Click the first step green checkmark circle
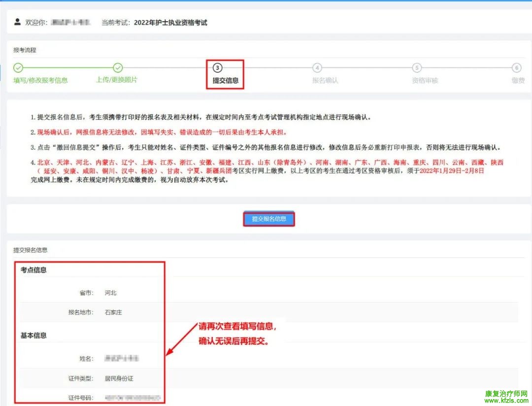The height and width of the screenshot is (406, 532). [x=18, y=68]
